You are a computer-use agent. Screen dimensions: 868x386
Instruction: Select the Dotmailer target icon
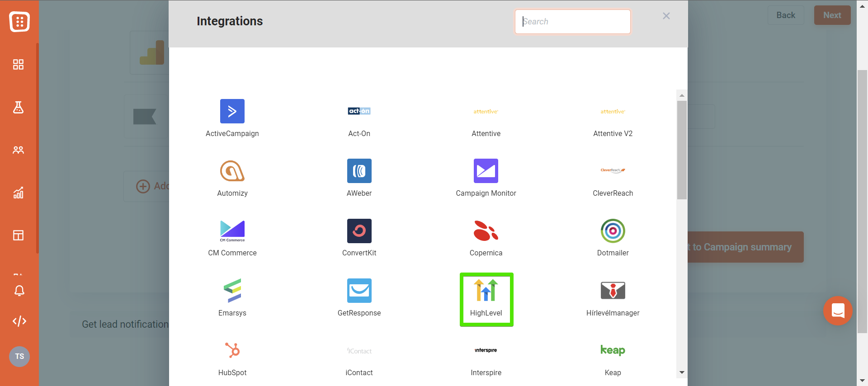pyautogui.click(x=613, y=231)
